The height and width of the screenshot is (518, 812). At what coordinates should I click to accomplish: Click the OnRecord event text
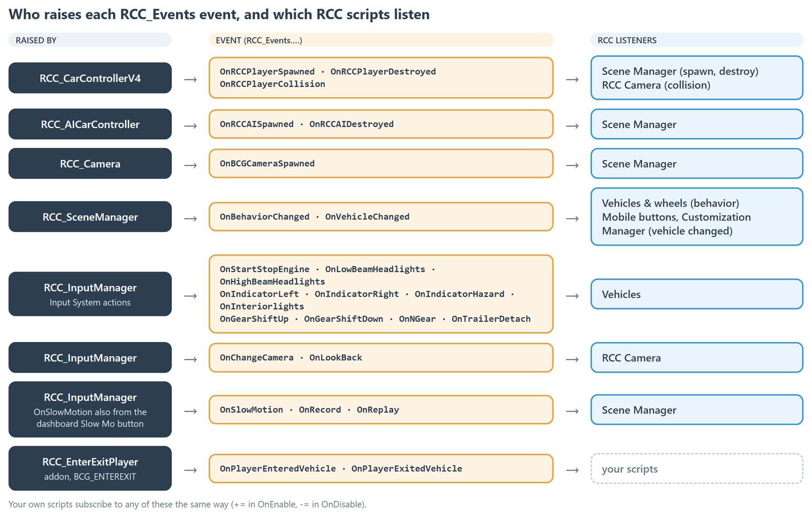click(x=320, y=410)
